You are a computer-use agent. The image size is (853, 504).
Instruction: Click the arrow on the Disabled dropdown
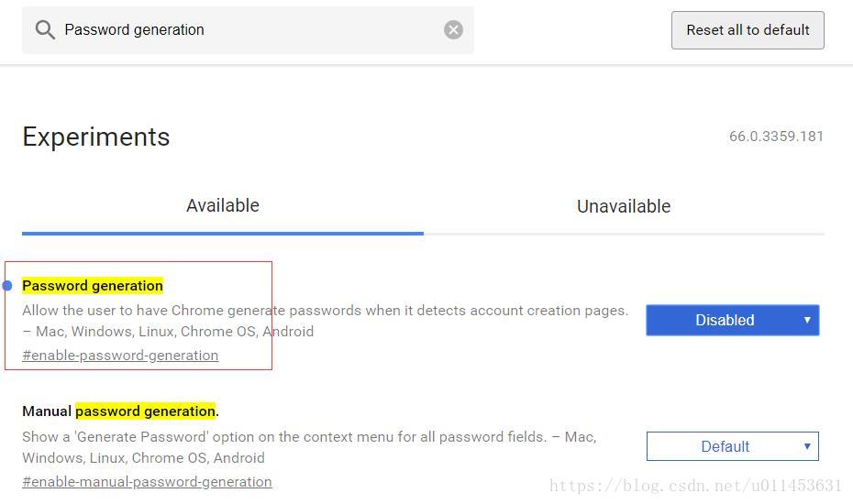pyautogui.click(x=807, y=320)
